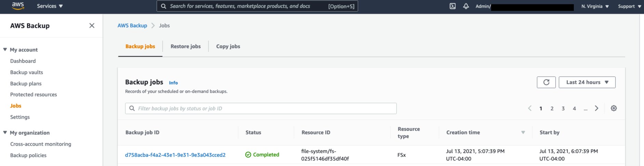The width and height of the screenshot is (644, 166).
Task: Switch to the Copy jobs tab
Action: point(228,46)
